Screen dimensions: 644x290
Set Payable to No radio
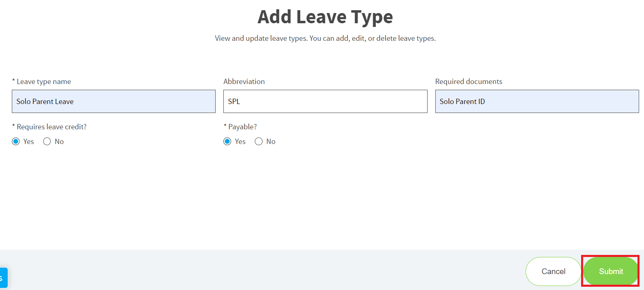[258, 142]
